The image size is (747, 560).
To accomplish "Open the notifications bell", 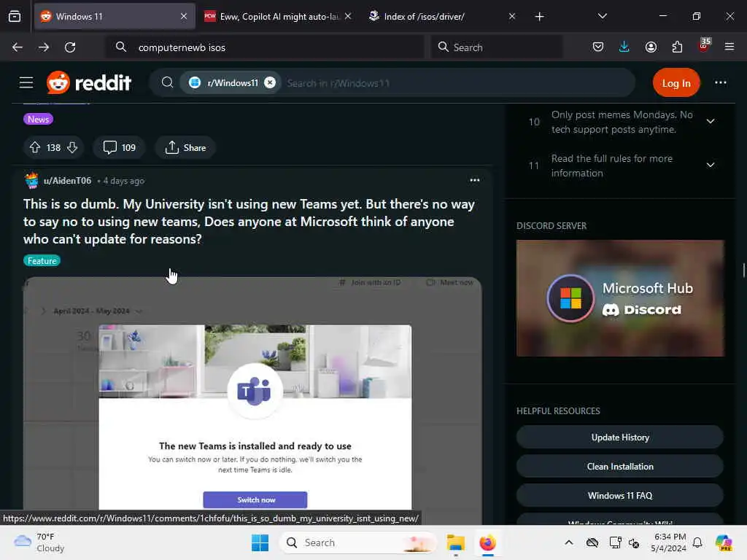I will pos(697,542).
